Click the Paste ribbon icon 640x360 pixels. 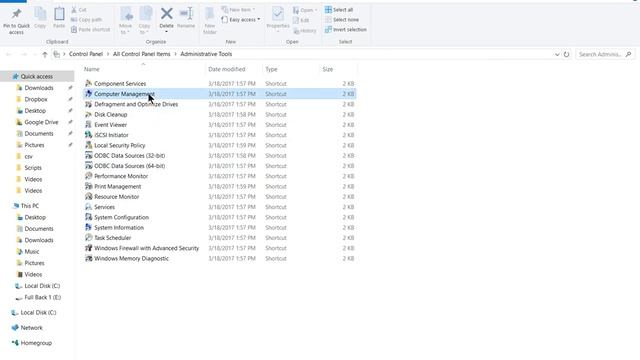(x=59, y=15)
